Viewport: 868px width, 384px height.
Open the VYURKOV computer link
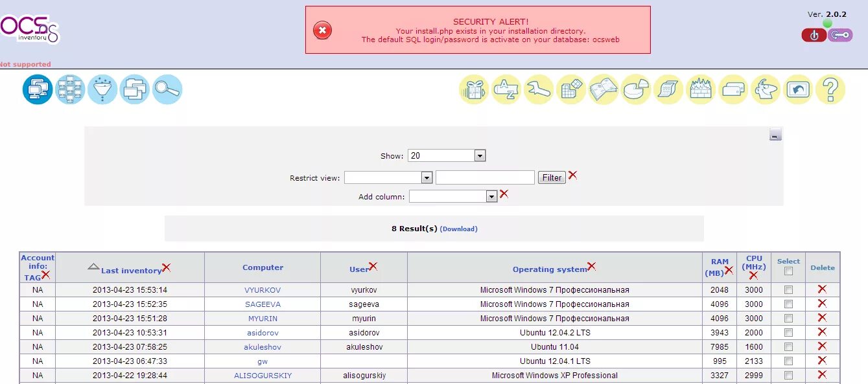pos(263,290)
